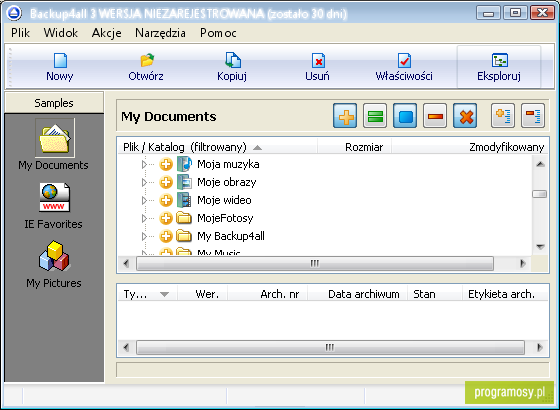Open the Akcje menu
Viewport: 560px width, 410px height.
106,33
